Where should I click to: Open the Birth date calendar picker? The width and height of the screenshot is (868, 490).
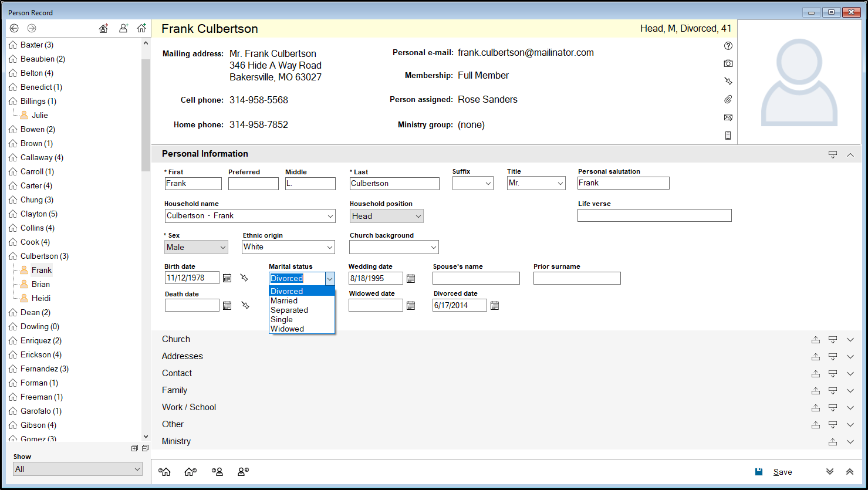coord(227,278)
